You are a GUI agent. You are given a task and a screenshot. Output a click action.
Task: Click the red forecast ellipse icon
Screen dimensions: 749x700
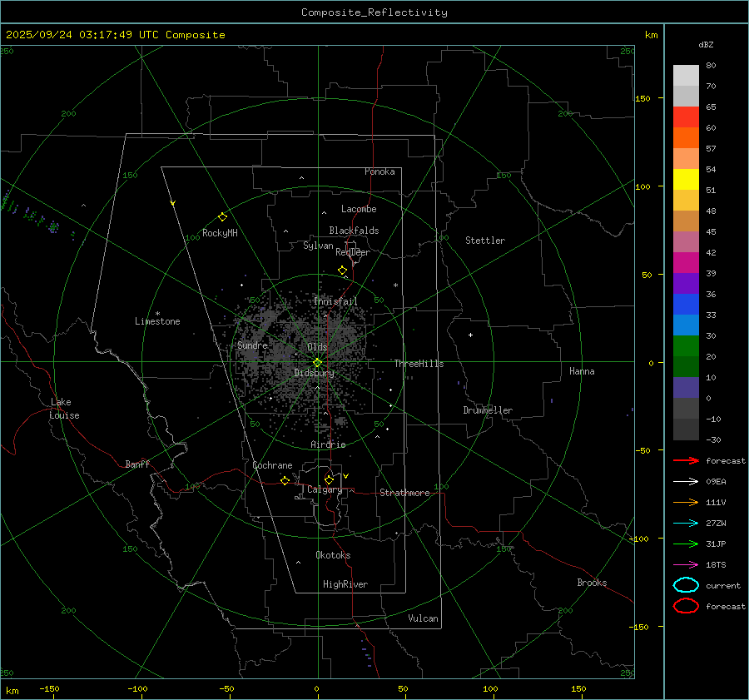(686, 606)
